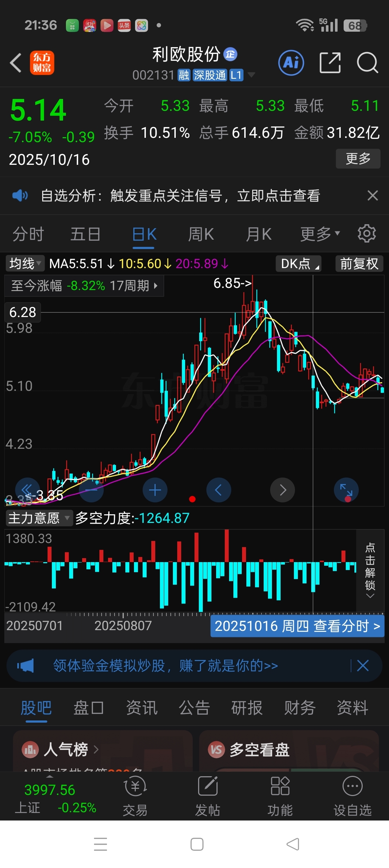
Task: Switch to 财务 tab
Action: pyautogui.click(x=300, y=708)
